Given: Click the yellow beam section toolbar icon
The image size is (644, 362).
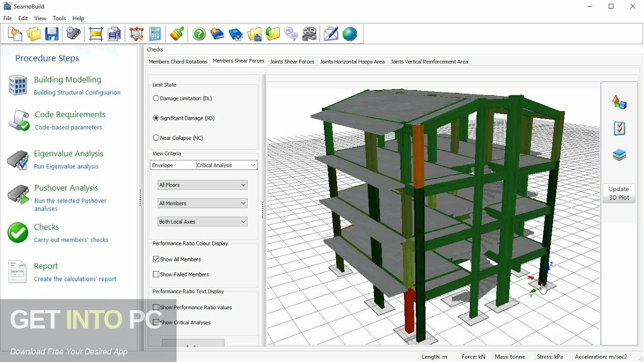Looking at the screenshot, I should [x=96, y=34].
